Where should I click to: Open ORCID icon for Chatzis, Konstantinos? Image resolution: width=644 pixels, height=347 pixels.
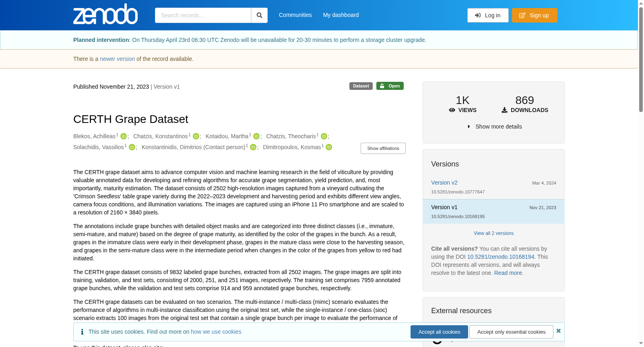(196, 137)
